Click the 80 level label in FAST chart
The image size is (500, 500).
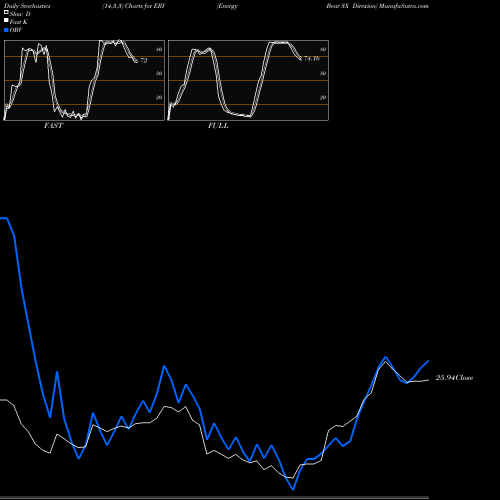click(159, 49)
